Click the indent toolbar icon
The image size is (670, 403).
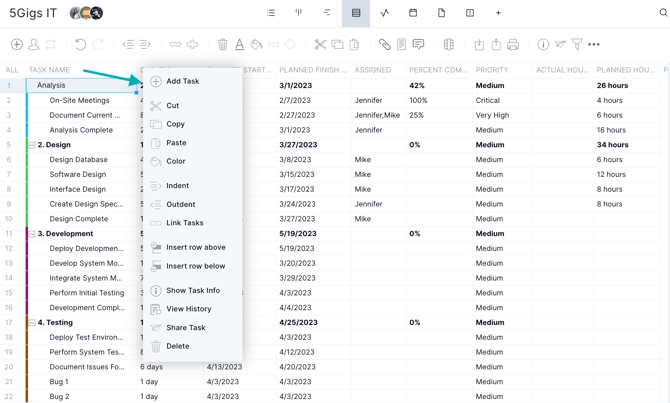[145, 44]
